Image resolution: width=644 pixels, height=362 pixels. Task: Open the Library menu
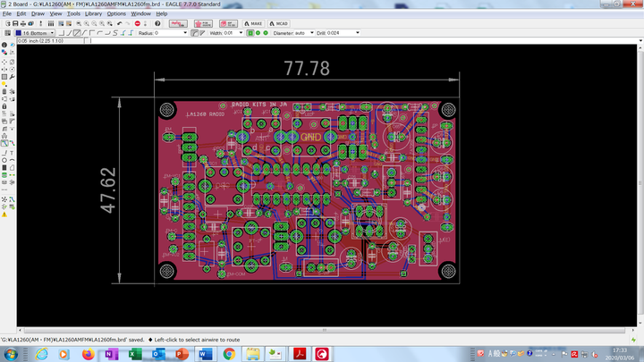(94, 13)
